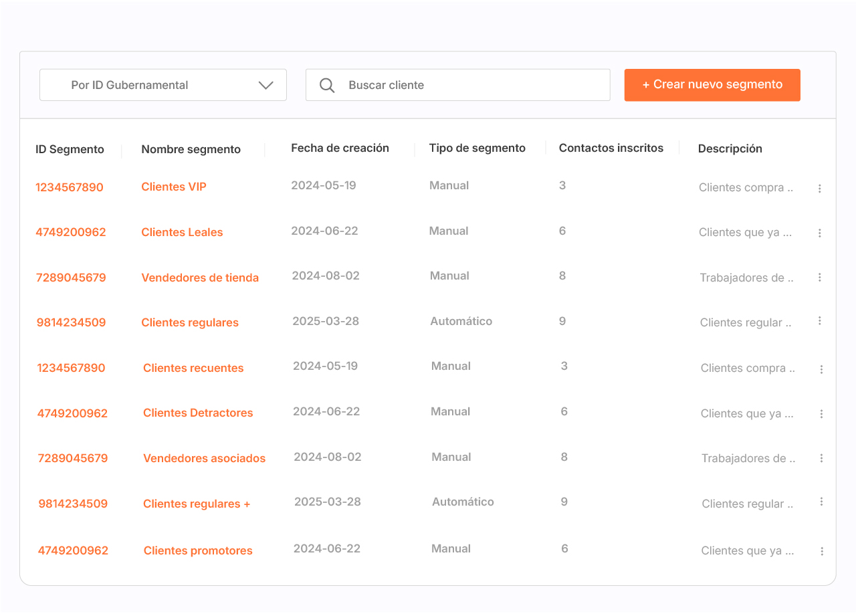Open the three-dot menu for Clientes regulares +
The width and height of the screenshot is (856, 616).
coord(821,502)
